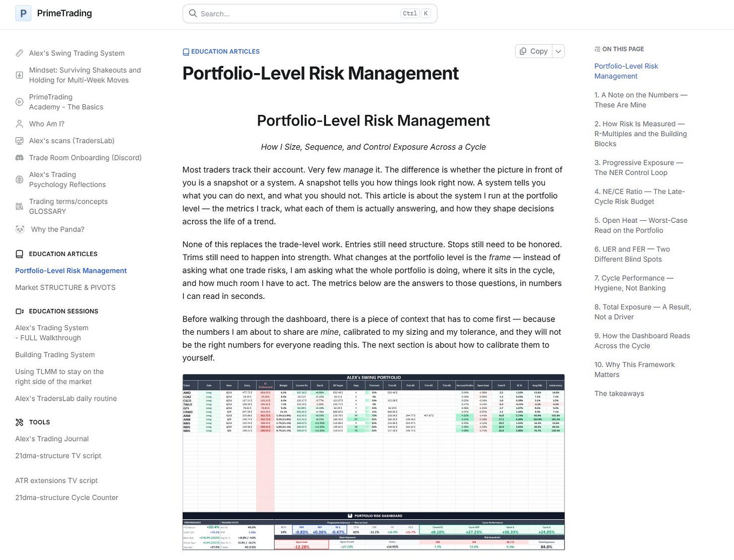
Task: Open ATR extensions TV script
Action: (x=56, y=481)
